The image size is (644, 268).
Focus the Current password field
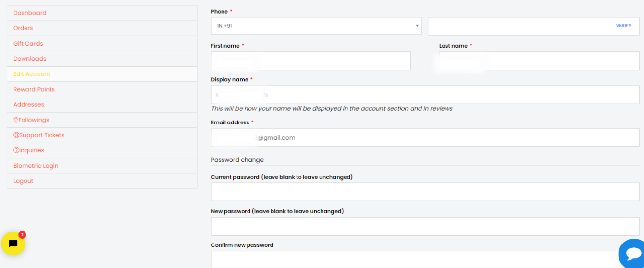425,192
